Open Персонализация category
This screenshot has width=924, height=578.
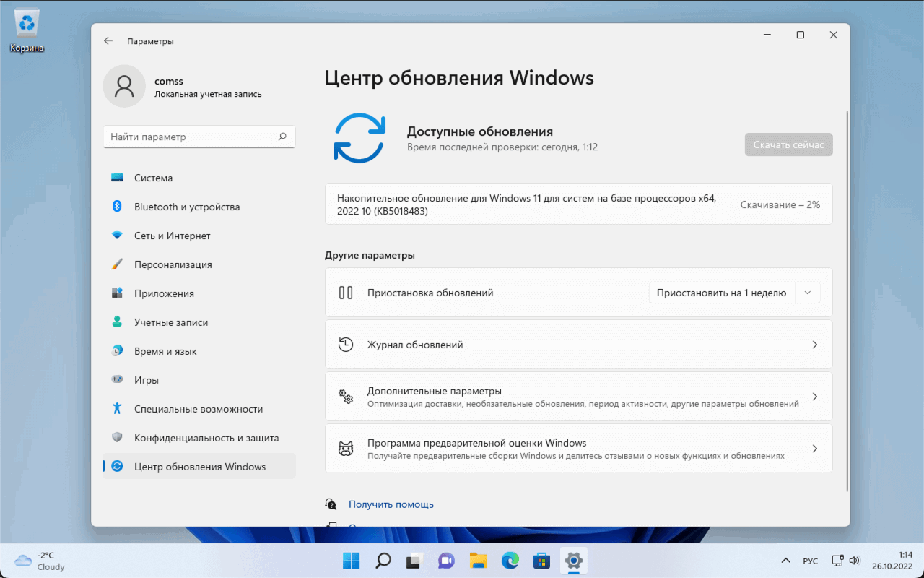coord(199,264)
